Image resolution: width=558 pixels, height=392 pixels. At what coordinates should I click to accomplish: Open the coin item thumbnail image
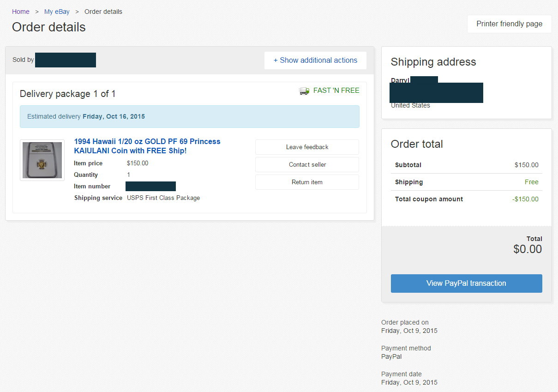(42, 160)
